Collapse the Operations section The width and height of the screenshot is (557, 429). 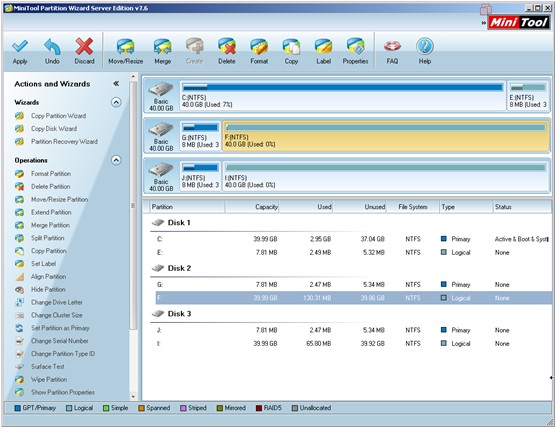click(x=116, y=160)
